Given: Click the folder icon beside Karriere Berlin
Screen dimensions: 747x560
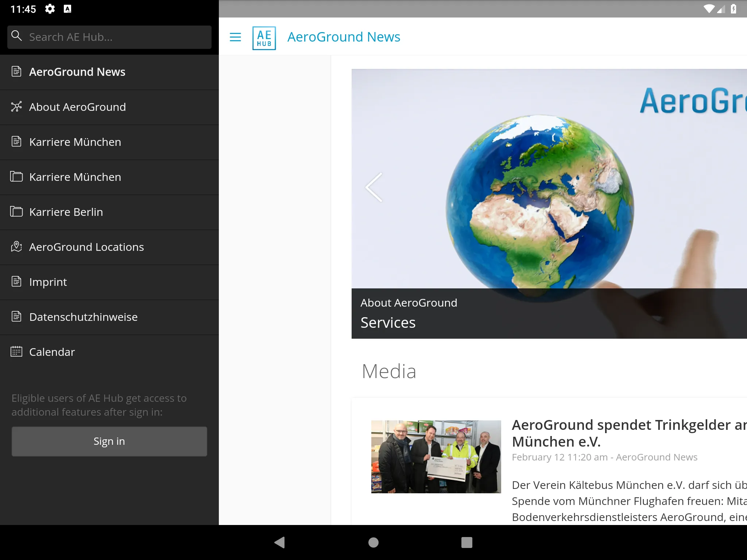Looking at the screenshot, I should [16, 211].
